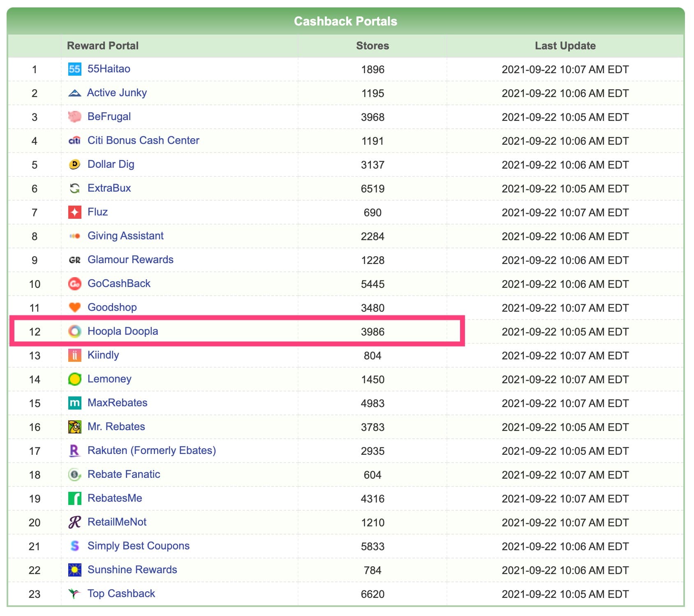Click the Hoopla Doopla ring icon
694x616 pixels.
click(74, 331)
